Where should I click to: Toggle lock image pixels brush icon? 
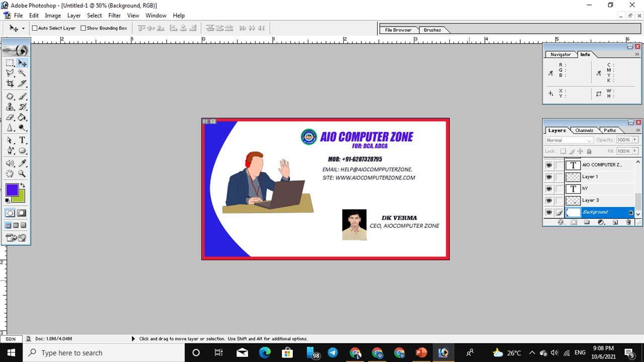click(572, 151)
